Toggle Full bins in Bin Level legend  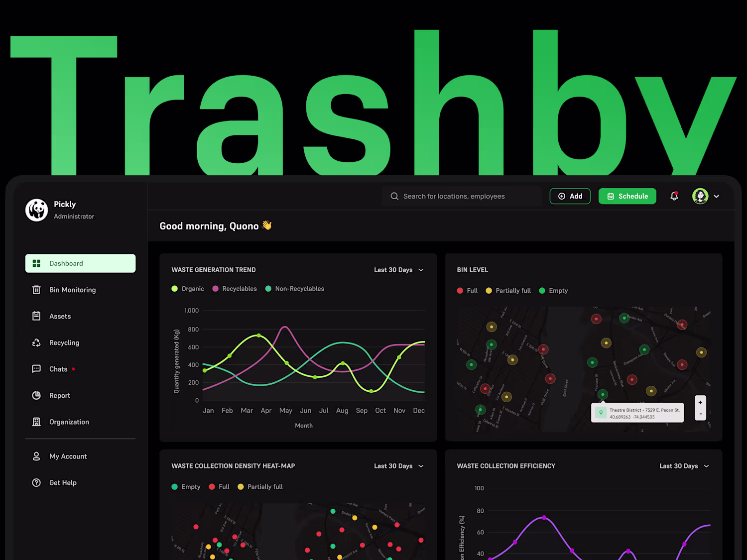point(467,291)
